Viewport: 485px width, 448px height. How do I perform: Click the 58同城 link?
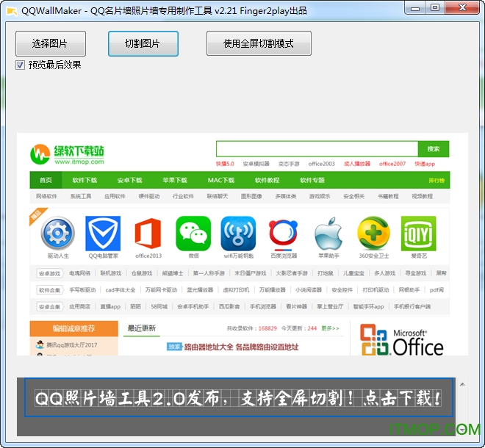159,306
